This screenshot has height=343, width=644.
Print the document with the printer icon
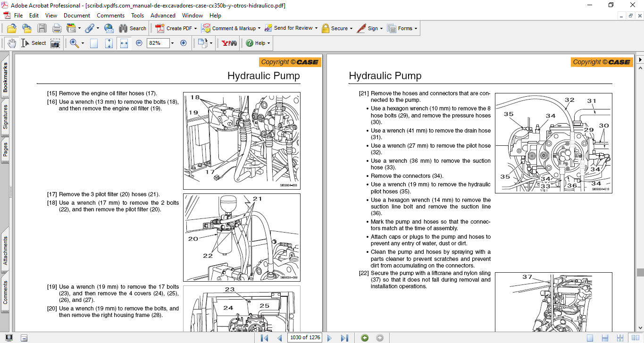tap(57, 28)
